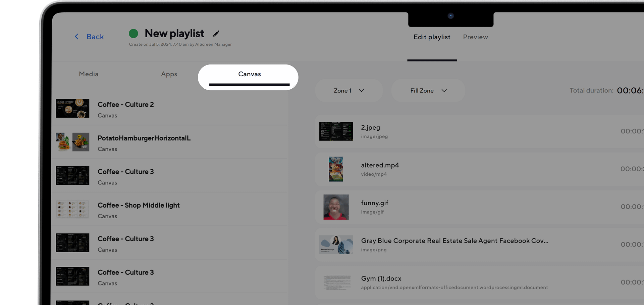
Task: Click the 'video/mp4' type label
Action: 374,174
